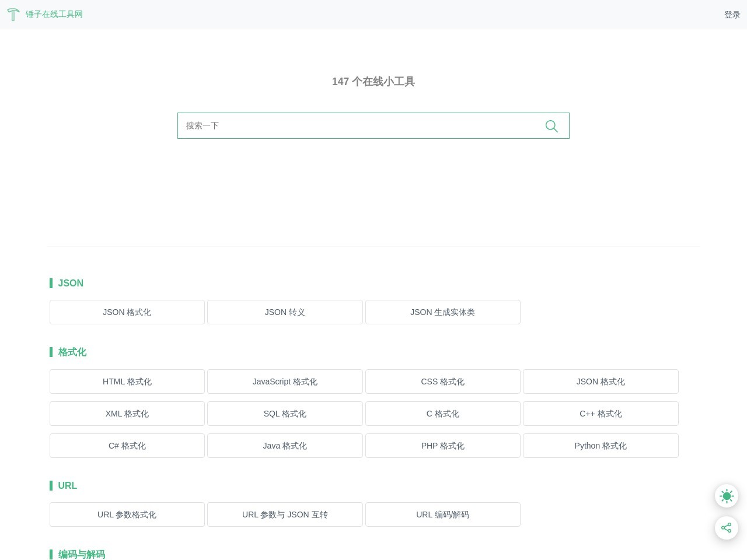The width and height of the screenshot is (747, 560).
Task: Click the 147 个在线小工具 title
Action: tap(373, 82)
